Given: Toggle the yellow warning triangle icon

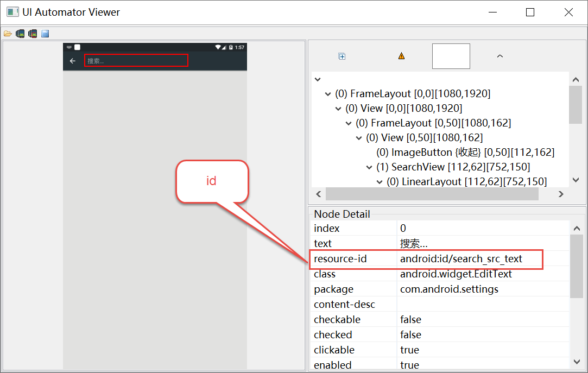Looking at the screenshot, I should [401, 56].
